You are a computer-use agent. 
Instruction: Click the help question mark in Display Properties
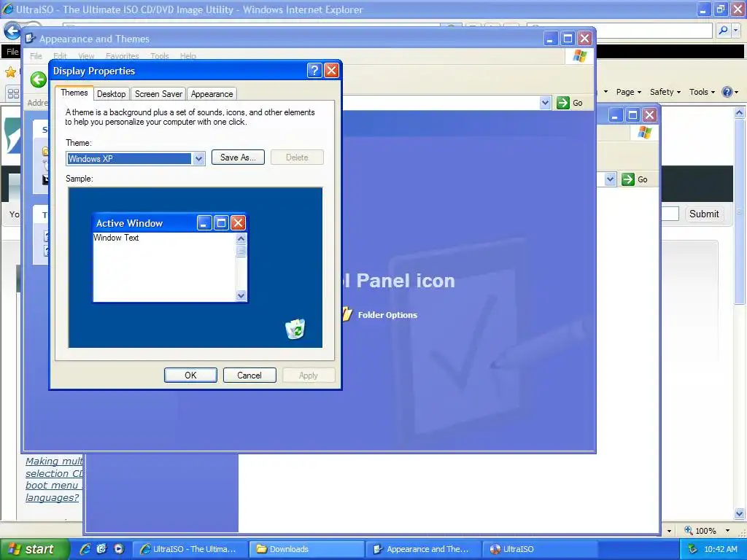[x=314, y=71]
